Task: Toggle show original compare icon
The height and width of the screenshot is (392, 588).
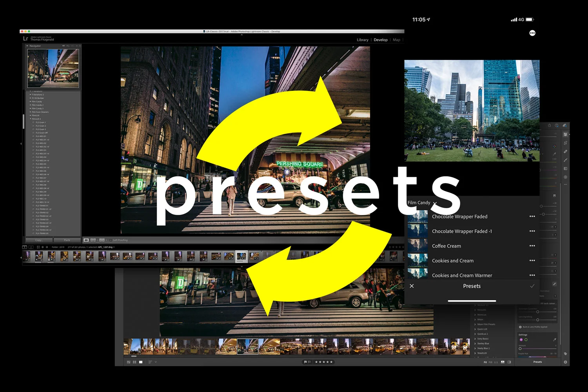Action: pyautogui.click(x=509, y=362)
